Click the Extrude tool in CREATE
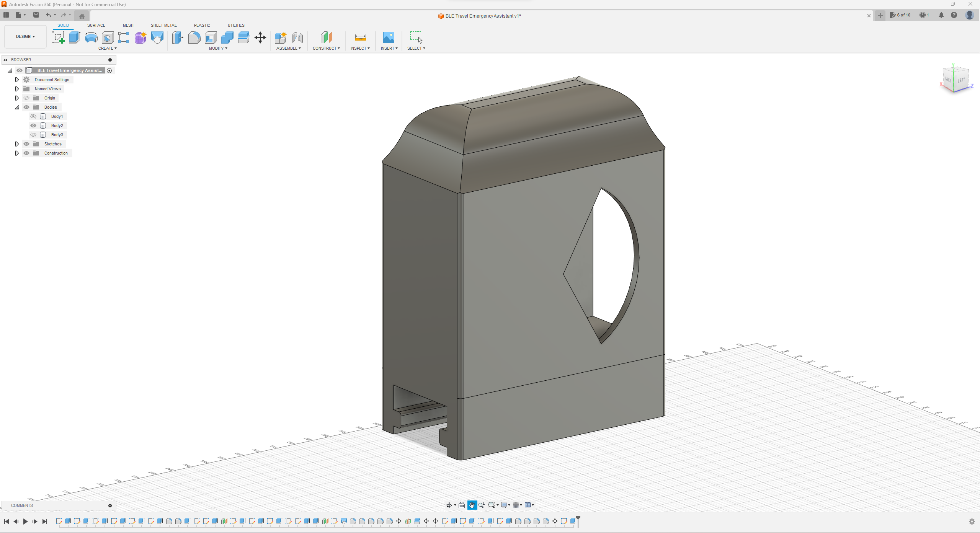980x533 pixels. tap(74, 37)
